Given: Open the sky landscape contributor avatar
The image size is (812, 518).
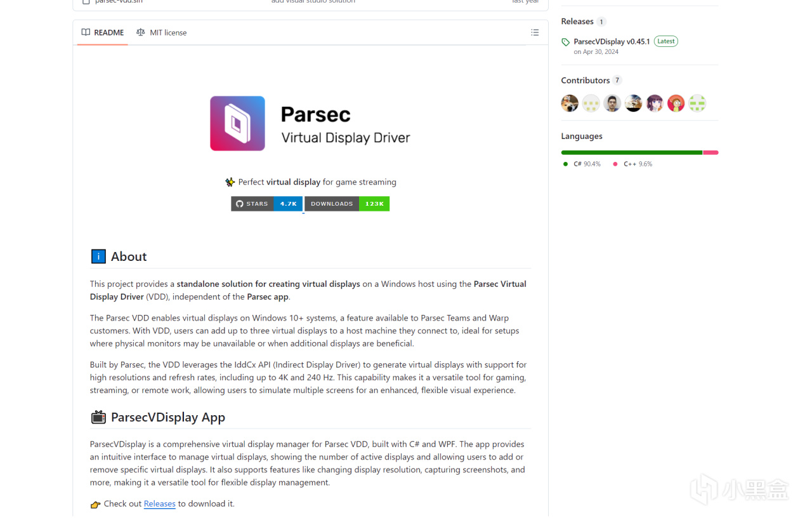Looking at the screenshot, I should [634, 103].
